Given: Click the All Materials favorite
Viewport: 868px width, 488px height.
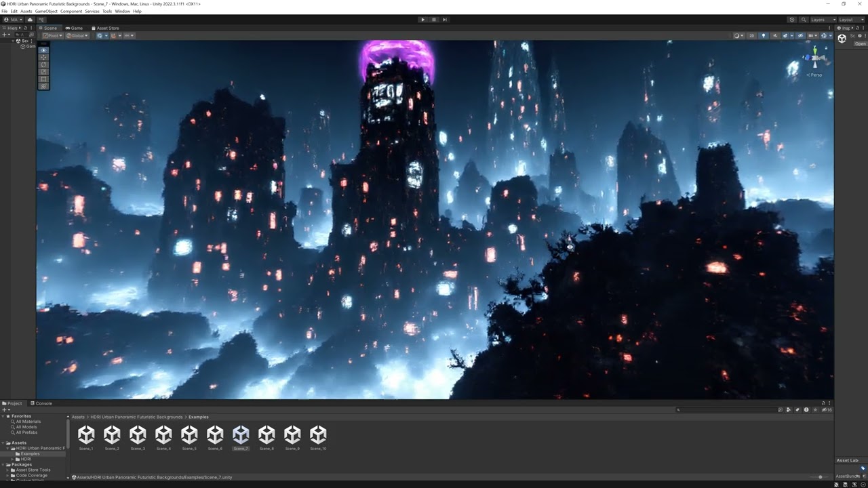Looking at the screenshot, I should 28,422.
